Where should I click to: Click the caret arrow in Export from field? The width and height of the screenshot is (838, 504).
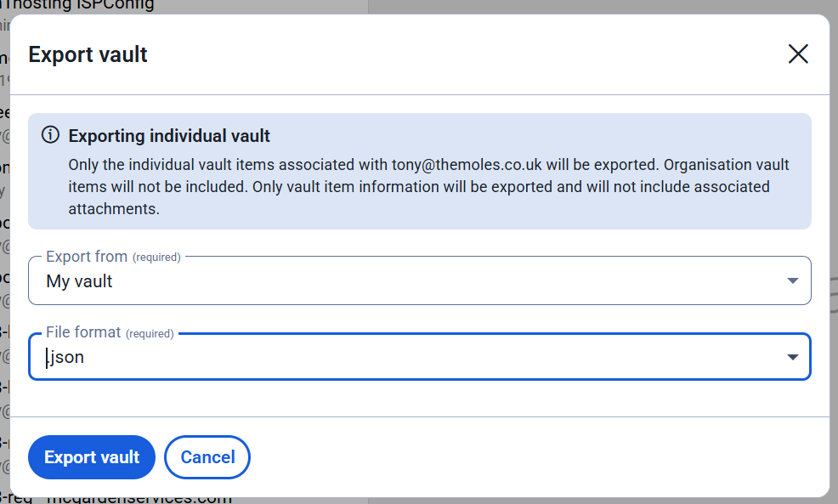pyautogui.click(x=793, y=280)
